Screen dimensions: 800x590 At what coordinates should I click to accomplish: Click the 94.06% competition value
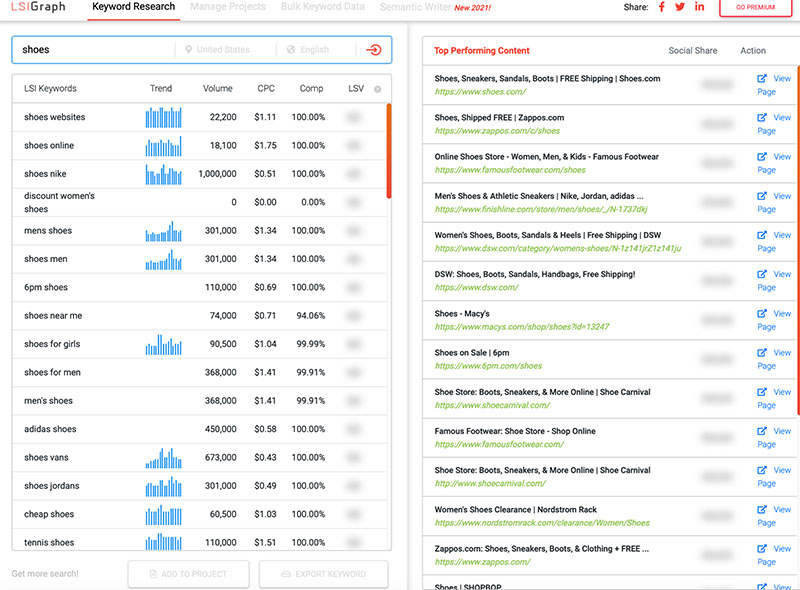[311, 316]
